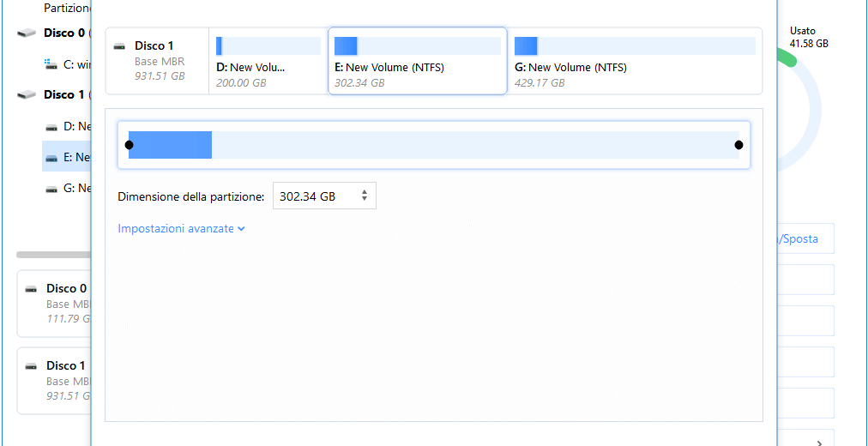Screen dimensions: 868x446
Task: Click the Usato 41.58 GB label
Action: [x=810, y=37]
